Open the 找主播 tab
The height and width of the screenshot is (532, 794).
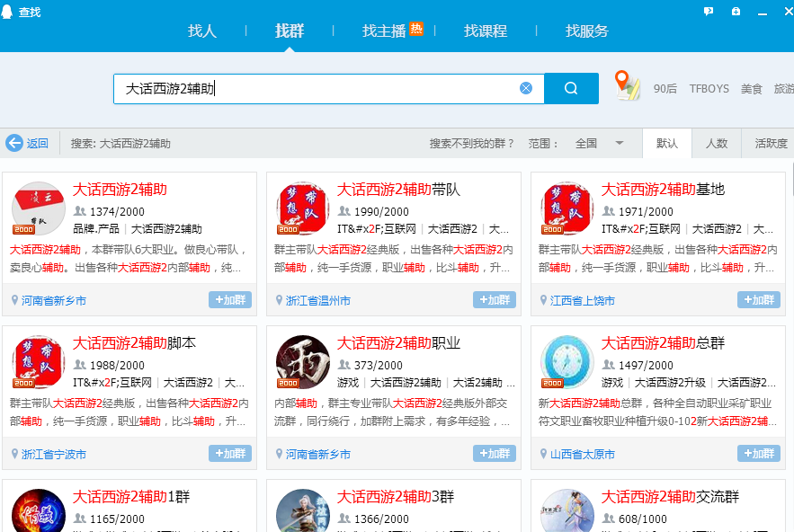[384, 31]
